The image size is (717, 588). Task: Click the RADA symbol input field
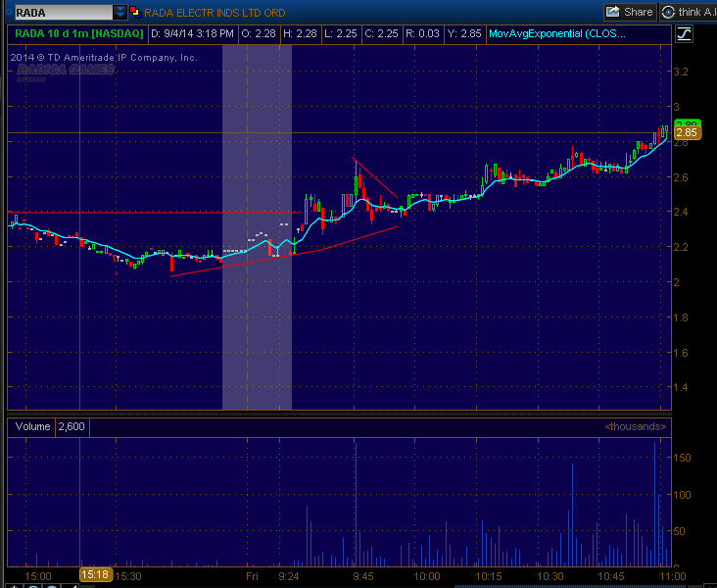(x=64, y=13)
